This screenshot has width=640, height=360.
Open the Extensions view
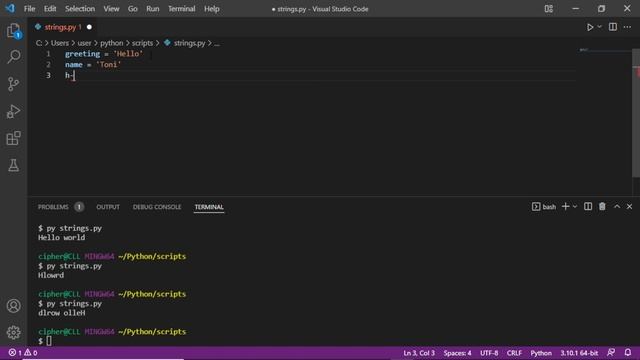click(x=13, y=138)
